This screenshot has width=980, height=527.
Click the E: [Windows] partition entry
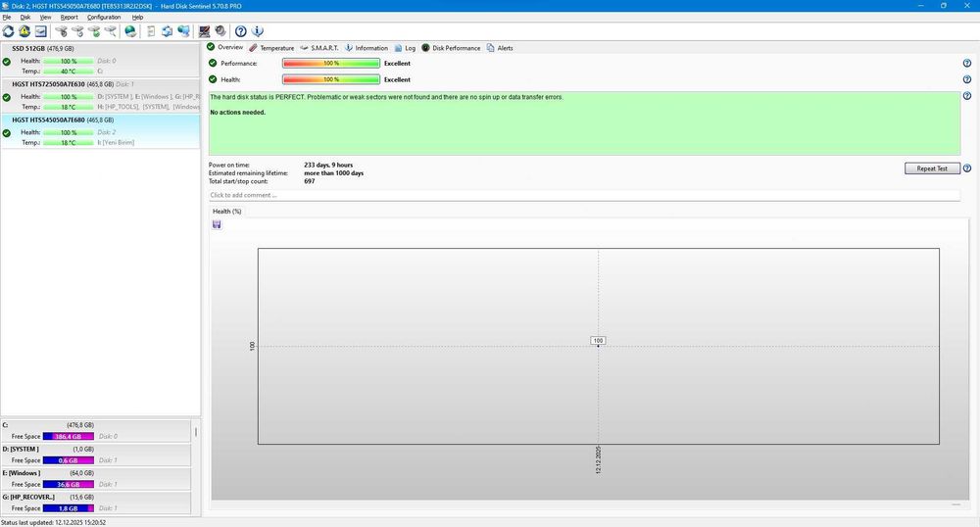click(x=96, y=479)
